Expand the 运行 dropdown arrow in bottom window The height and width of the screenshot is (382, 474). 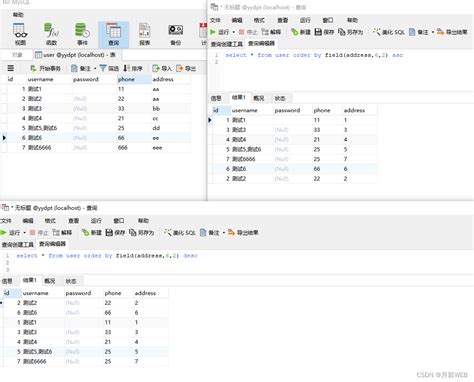pos(25,232)
